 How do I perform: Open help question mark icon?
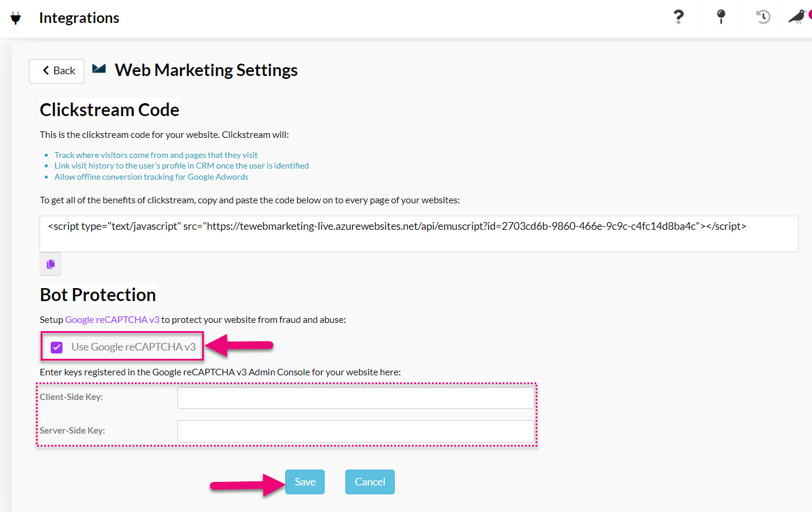pos(679,16)
